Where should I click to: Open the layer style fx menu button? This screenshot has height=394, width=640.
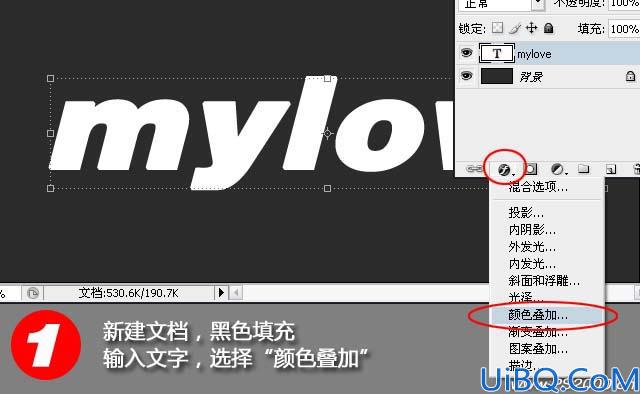point(504,169)
